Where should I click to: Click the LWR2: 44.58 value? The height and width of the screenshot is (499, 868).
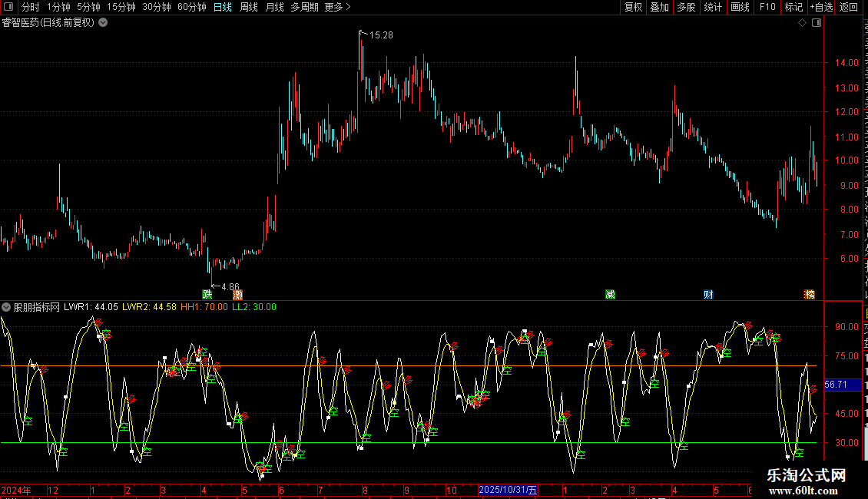[x=150, y=307]
